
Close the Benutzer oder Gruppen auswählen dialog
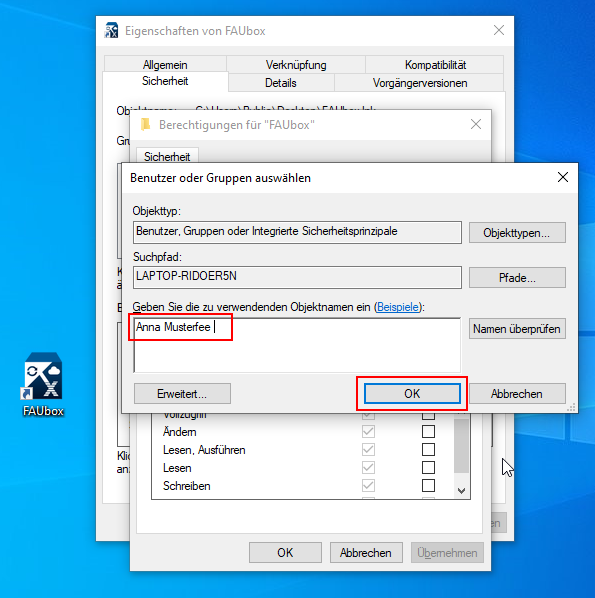(563, 177)
